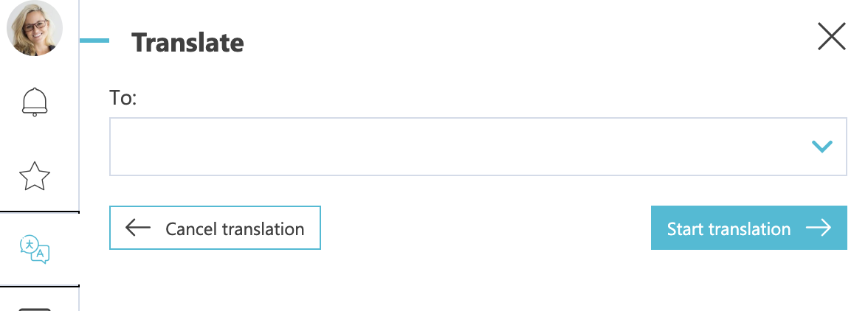Start the translation
868x311 pixels.
pyautogui.click(x=749, y=228)
